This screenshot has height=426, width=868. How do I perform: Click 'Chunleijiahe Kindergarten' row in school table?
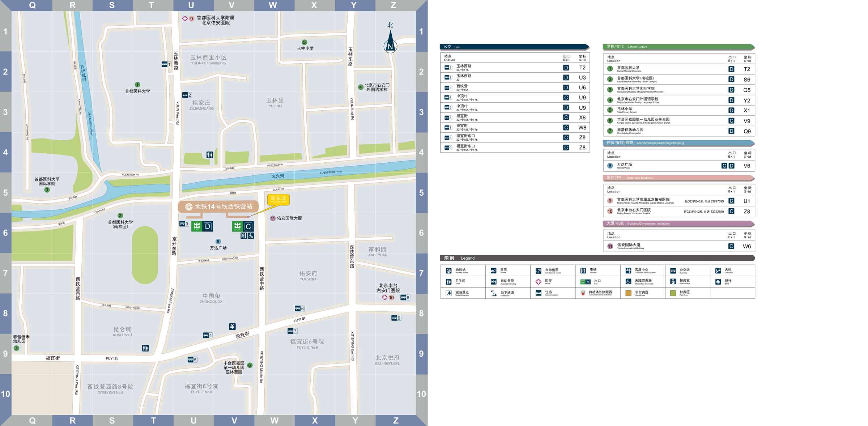tap(679, 131)
